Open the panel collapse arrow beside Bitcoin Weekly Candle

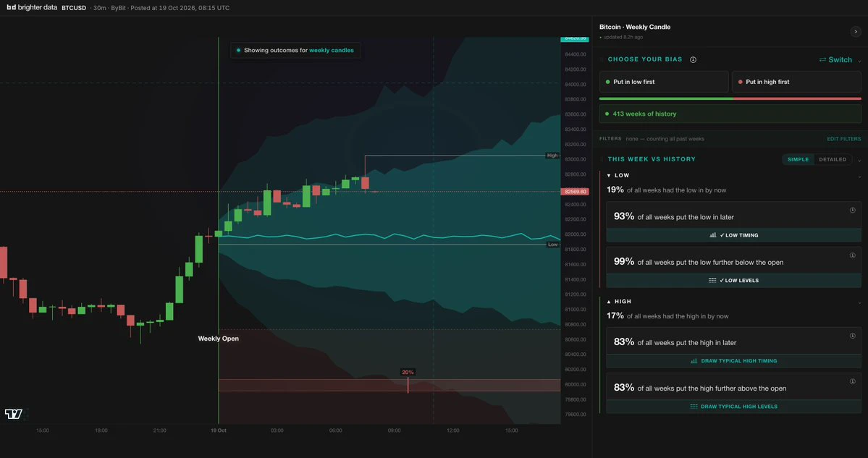855,32
